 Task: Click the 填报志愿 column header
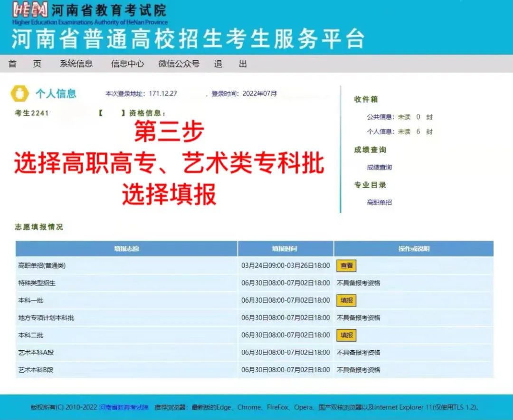126,249
